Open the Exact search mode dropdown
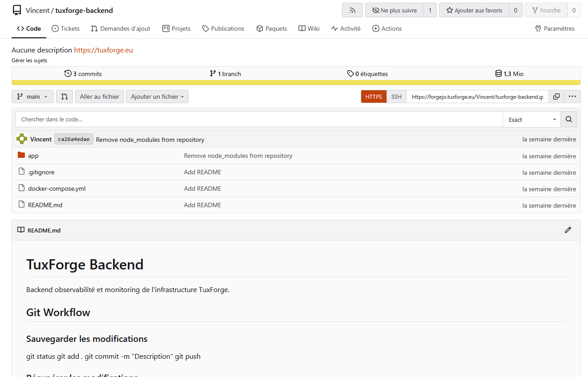This screenshot has height=377, width=588. click(x=532, y=119)
